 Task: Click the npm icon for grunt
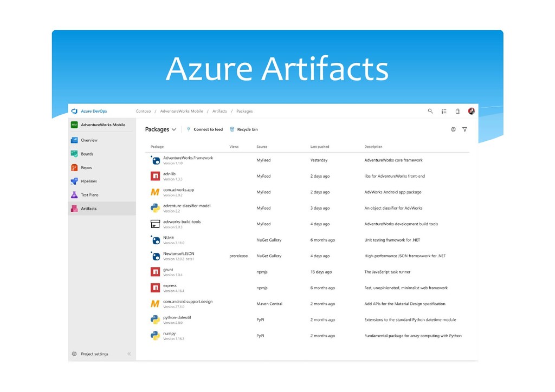pos(155,272)
